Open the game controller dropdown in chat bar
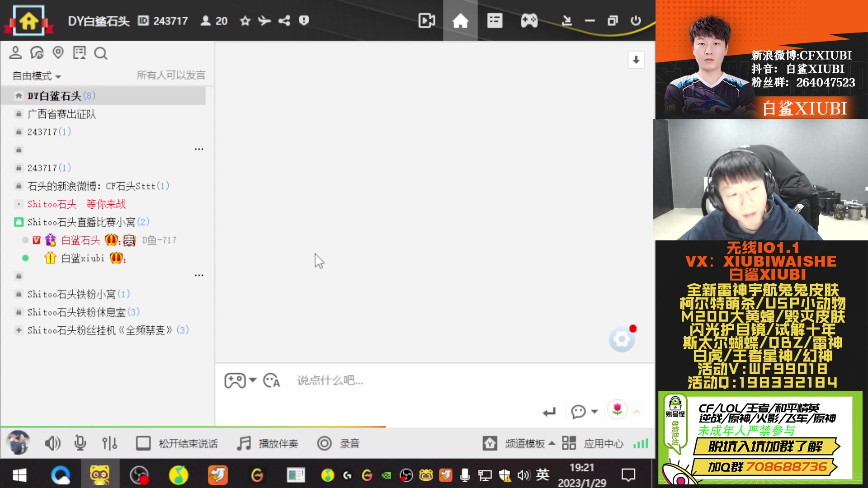 pos(241,380)
